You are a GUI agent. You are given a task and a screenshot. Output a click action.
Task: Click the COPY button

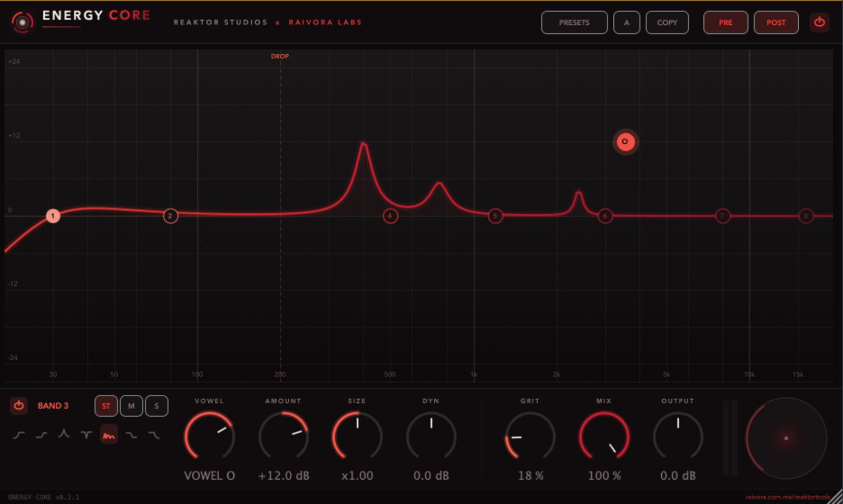[667, 23]
